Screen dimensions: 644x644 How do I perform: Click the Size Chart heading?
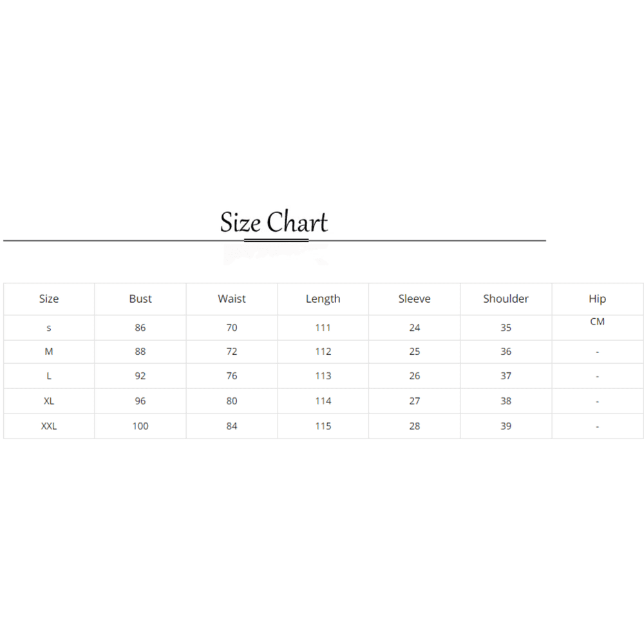coord(274,222)
